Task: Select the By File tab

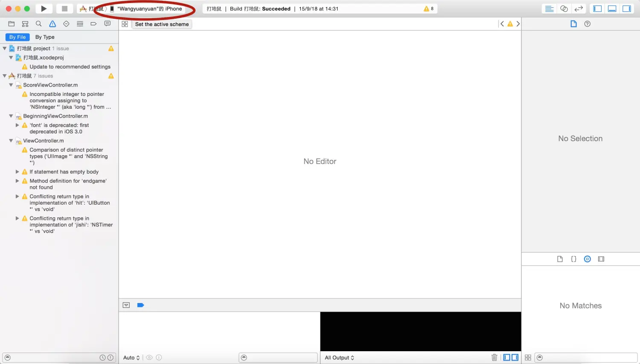Action: pyautogui.click(x=17, y=37)
